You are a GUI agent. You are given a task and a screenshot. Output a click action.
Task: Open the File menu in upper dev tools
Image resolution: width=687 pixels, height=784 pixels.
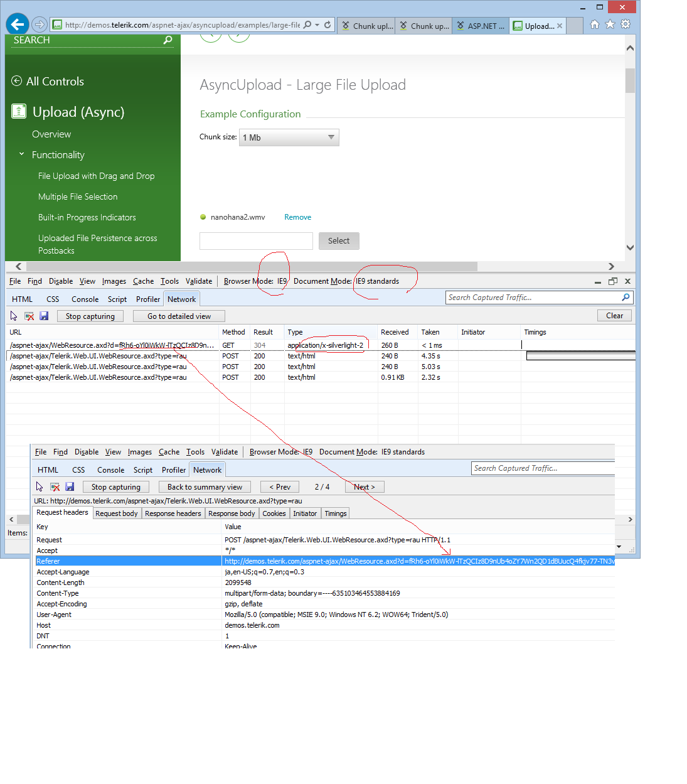tap(15, 281)
